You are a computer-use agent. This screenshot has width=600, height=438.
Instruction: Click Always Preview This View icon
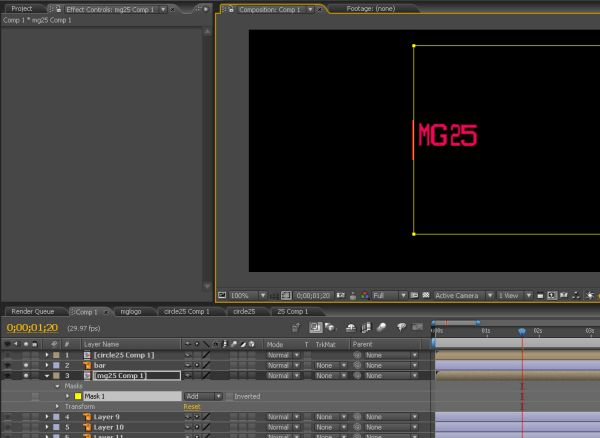coord(222,295)
